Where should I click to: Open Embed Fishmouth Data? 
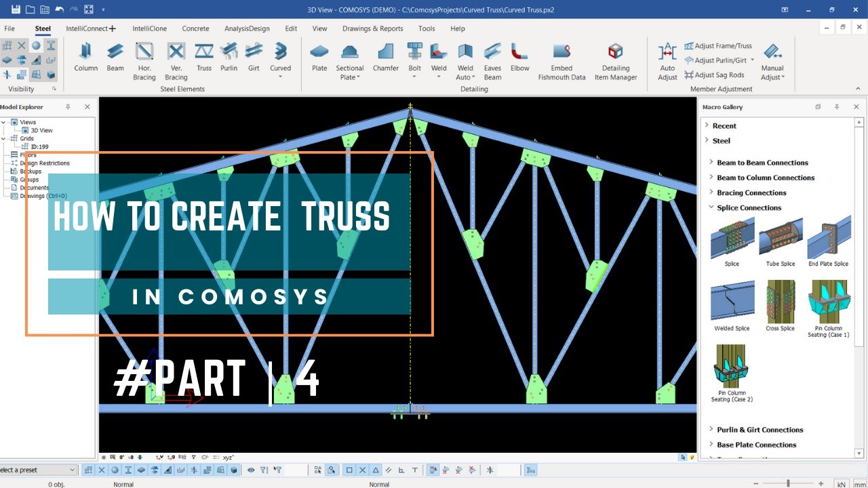(561, 61)
